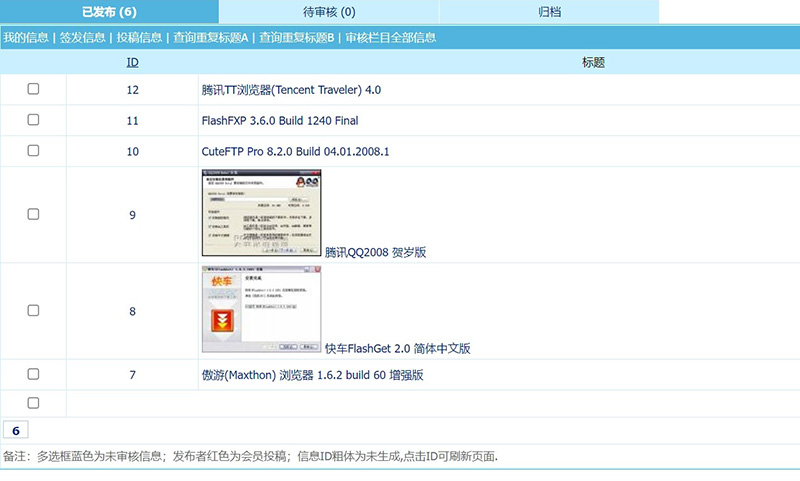
Task: Click ID number 11
Action: click(133, 120)
